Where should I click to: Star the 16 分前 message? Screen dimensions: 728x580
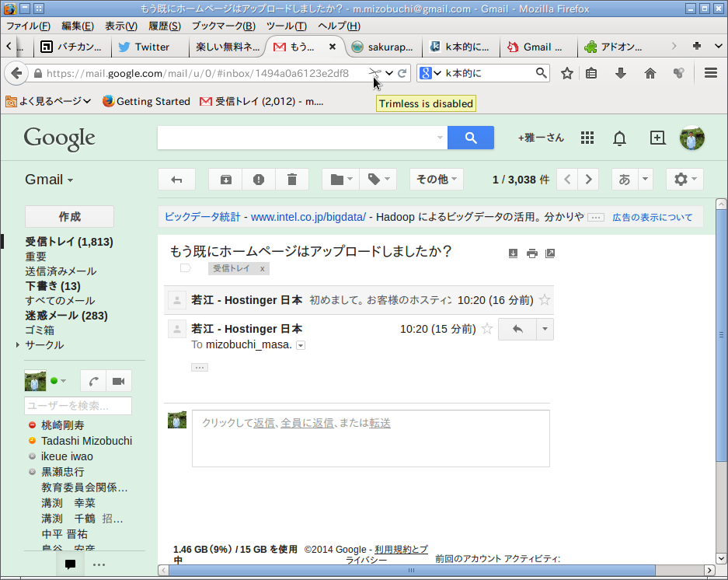pos(545,300)
